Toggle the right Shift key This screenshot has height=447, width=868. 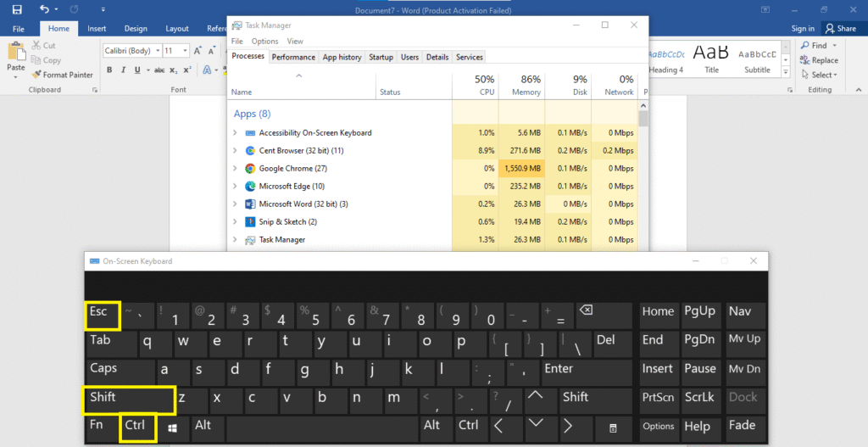[x=596, y=400]
